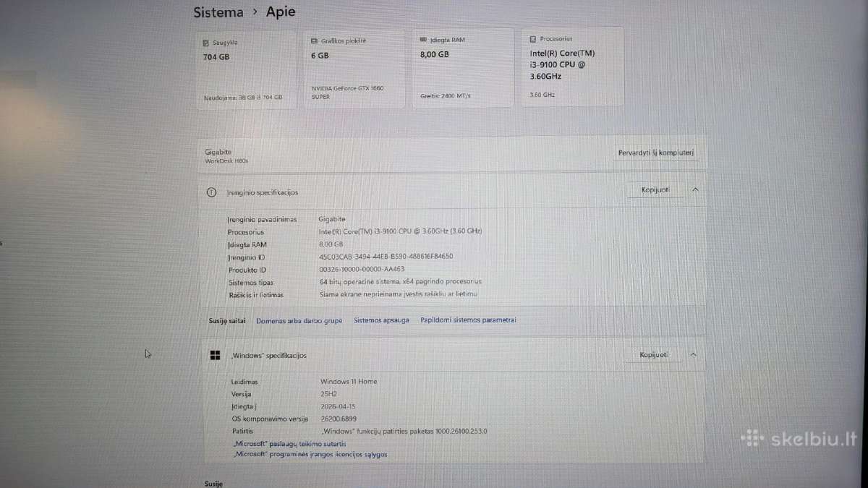Open the Procesorius i3-9100 card
This screenshot has height=488, width=868.
click(572, 67)
